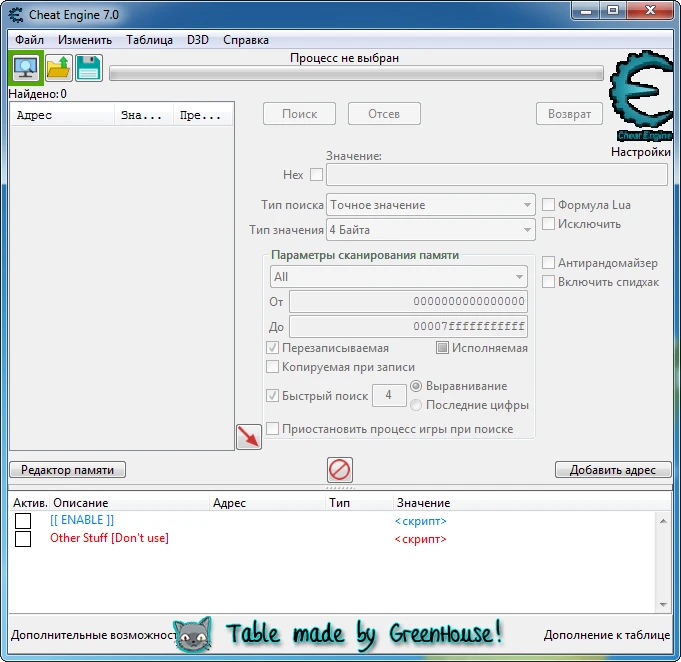Click the Поиск button
This screenshot has width=681, height=662.
(x=299, y=114)
